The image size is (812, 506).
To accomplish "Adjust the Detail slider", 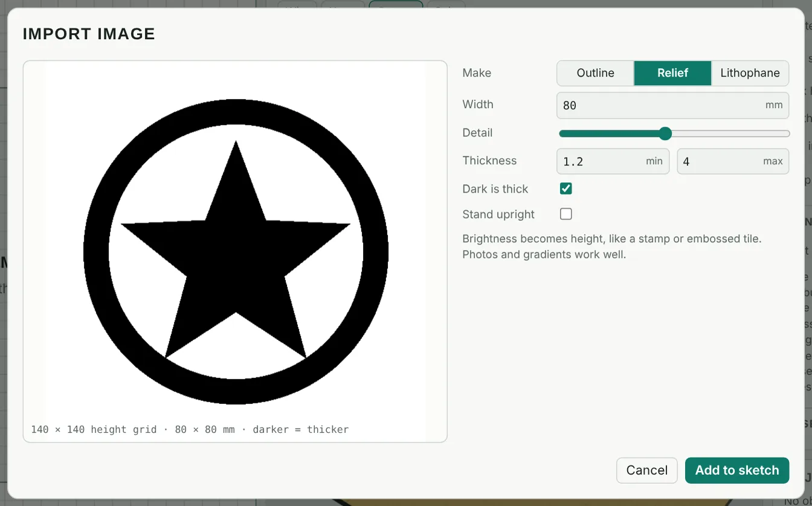I will click(674, 133).
